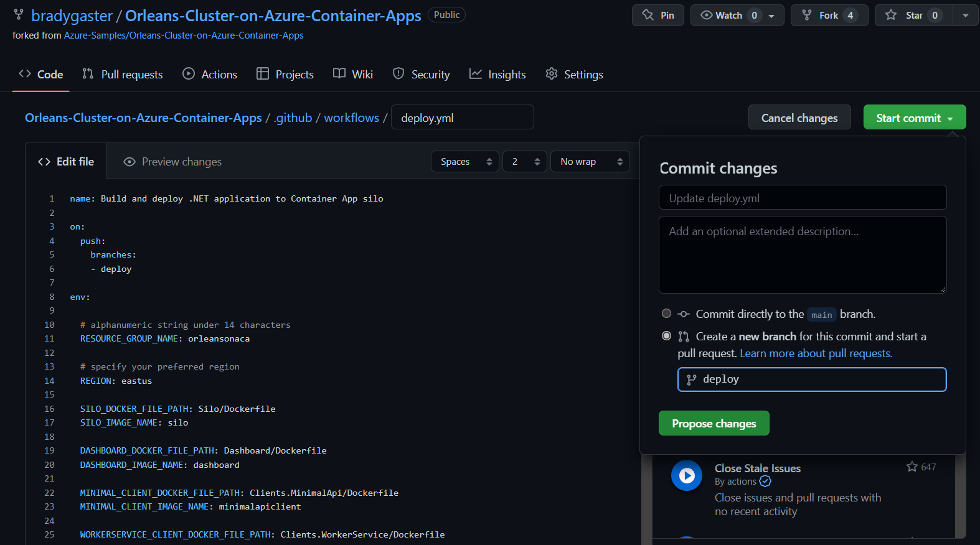Open the Insights tab

coord(497,74)
